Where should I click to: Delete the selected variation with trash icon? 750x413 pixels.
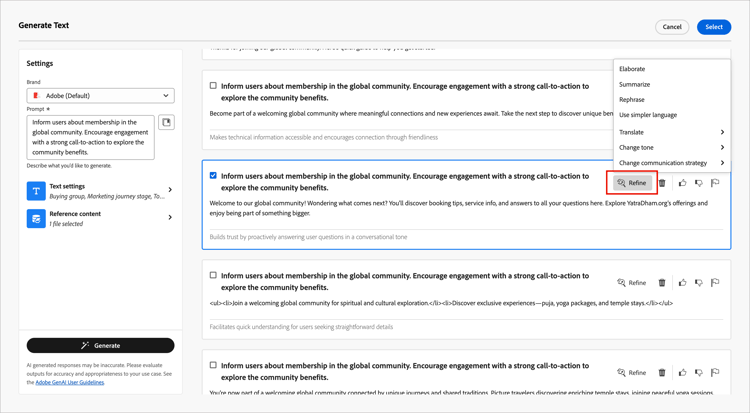(x=662, y=183)
